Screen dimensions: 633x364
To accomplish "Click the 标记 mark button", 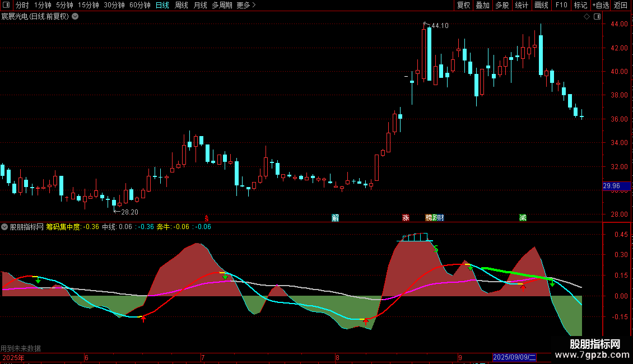I will tap(580, 5).
